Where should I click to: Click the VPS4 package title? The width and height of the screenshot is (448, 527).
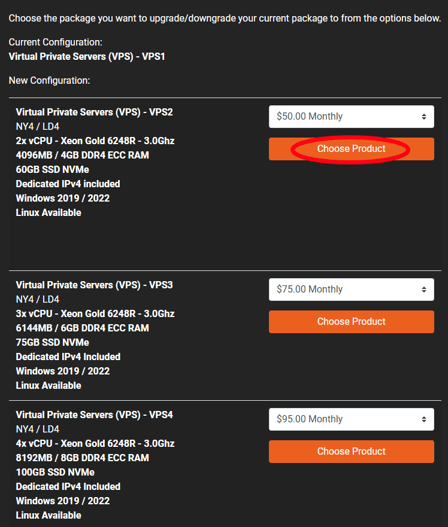pos(94,415)
